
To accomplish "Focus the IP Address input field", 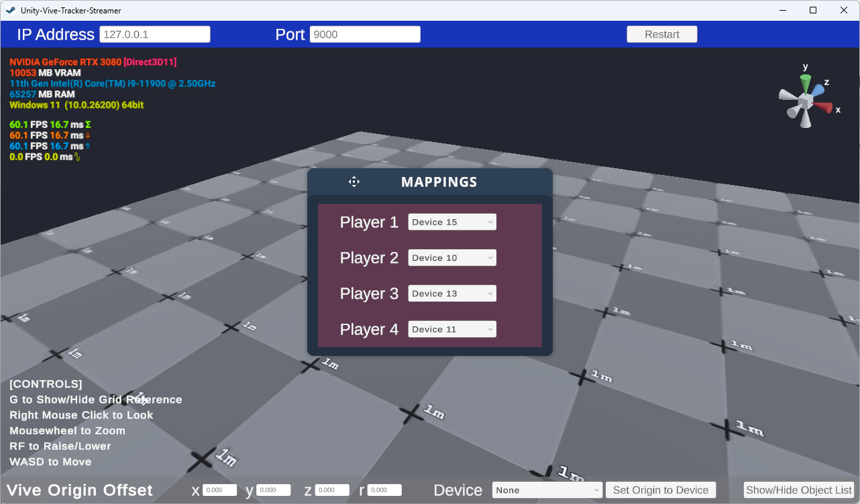I will coord(155,34).
